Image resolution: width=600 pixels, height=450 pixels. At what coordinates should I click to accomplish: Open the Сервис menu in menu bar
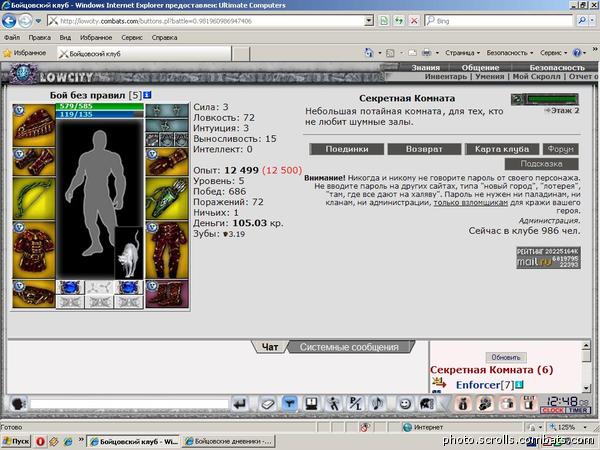coord(132,38)
